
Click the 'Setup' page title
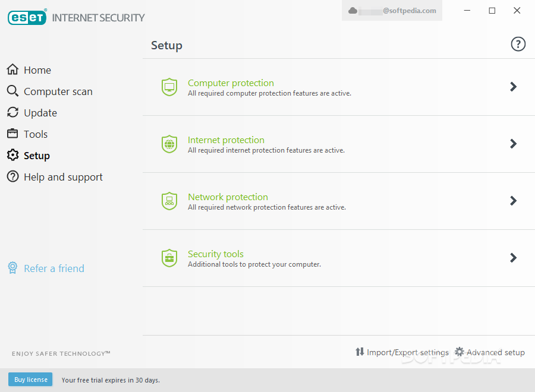(x=166, y=45)
